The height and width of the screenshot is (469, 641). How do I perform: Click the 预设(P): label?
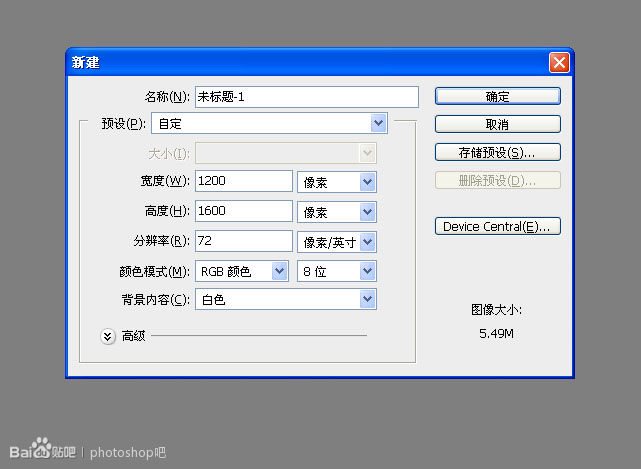[x=123, y=123]
